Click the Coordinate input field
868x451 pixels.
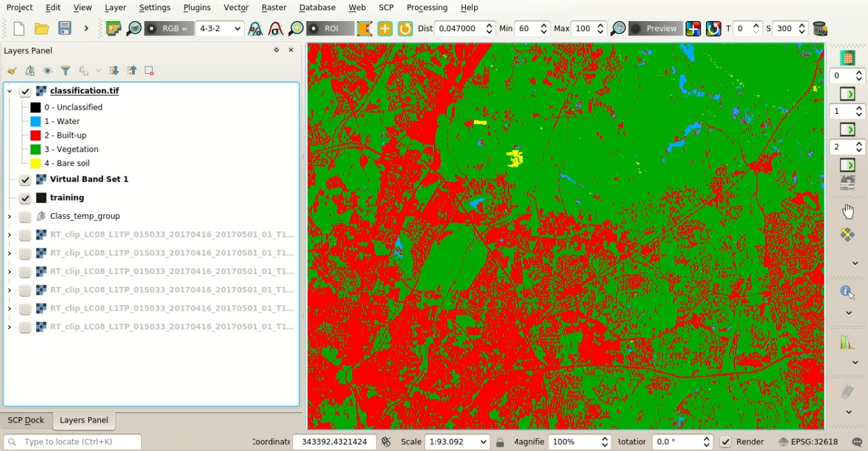coord(334,442)
